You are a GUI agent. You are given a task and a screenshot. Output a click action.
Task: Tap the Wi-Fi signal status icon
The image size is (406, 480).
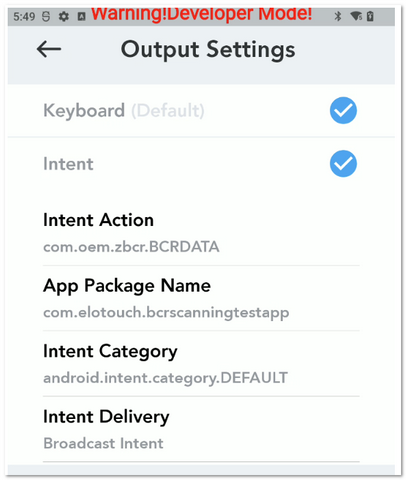(356, 16)
